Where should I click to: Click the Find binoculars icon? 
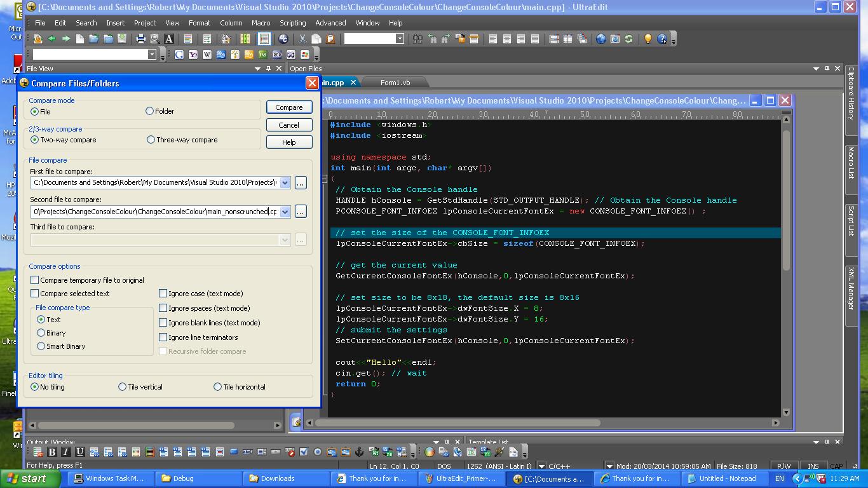point(417,39)
